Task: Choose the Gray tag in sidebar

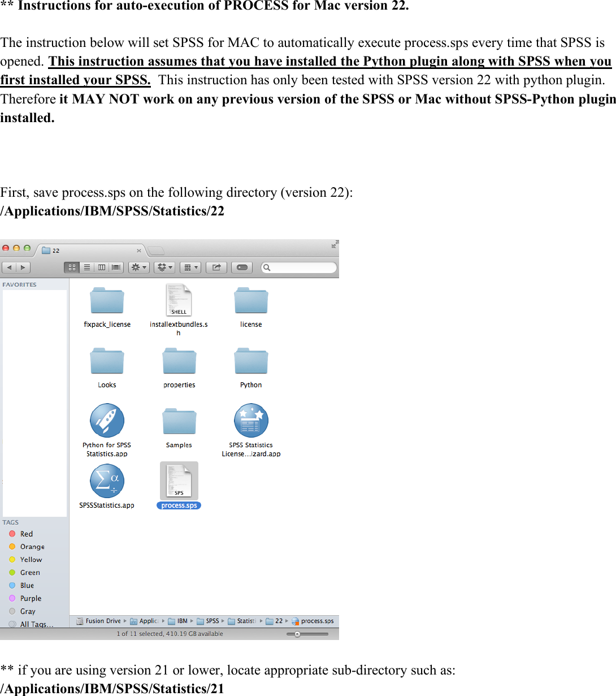Action: tap(28, 612)
